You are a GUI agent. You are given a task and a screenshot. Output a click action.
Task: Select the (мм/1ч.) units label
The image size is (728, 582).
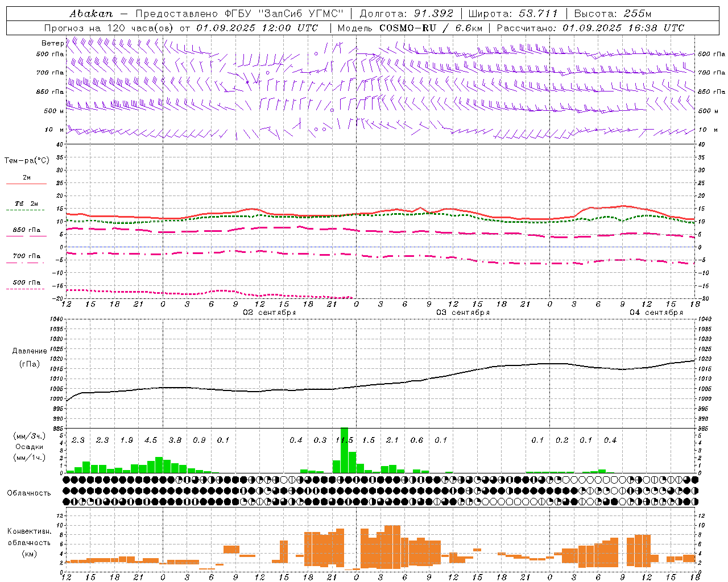point(28,458)
